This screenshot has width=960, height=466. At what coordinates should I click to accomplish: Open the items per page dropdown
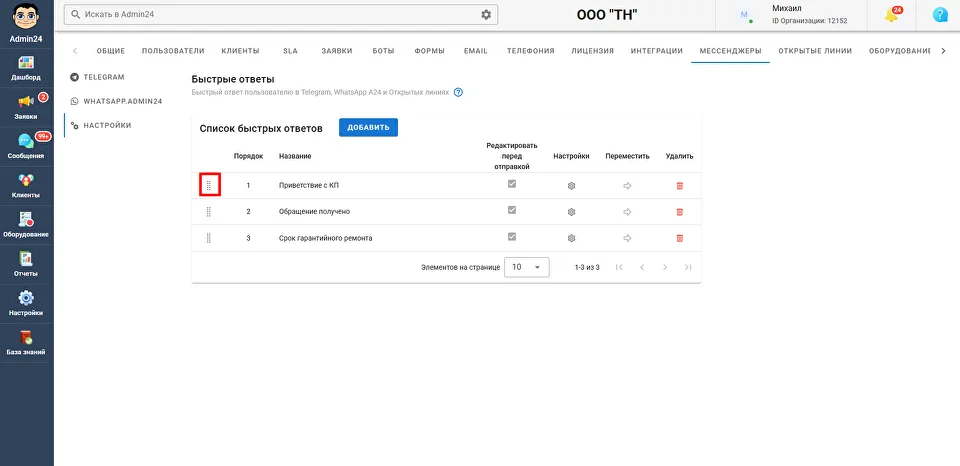[x=527, y=268]
